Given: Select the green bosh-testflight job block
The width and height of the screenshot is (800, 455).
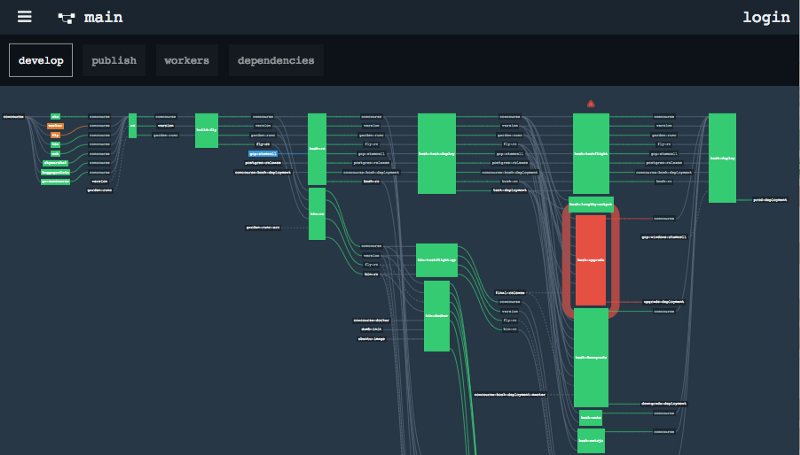Looking at the screenshot, I should [x=591, y=154].
